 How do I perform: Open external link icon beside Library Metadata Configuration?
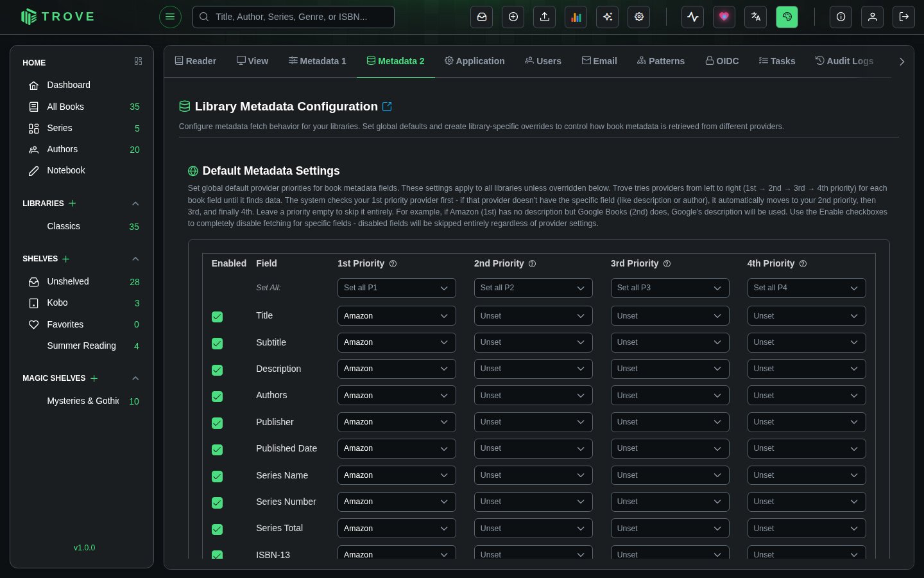[x=387, y=107]
